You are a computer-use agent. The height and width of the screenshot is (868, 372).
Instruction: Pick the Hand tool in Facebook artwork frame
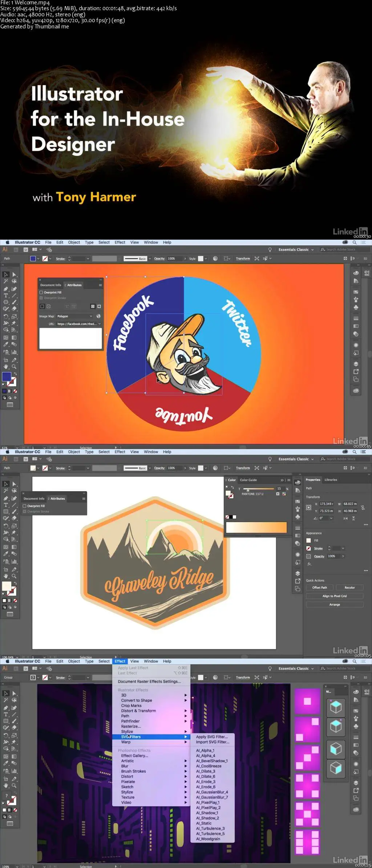(6, 367)
